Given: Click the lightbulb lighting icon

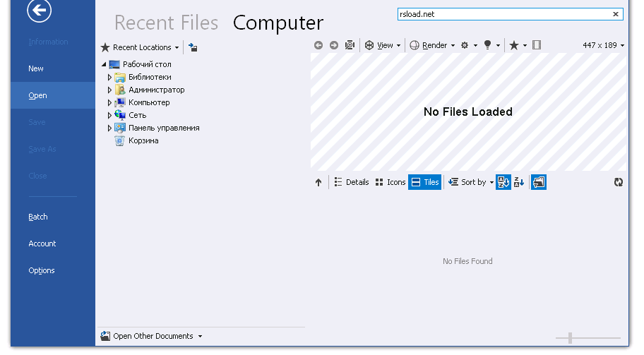Looking at the screenshot, I should (x=487, y=45).
